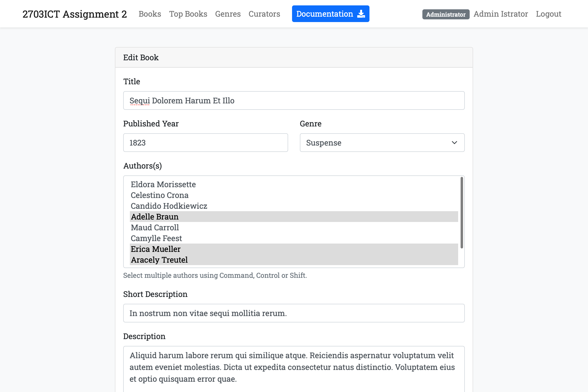The height and width of the screenshot is (392, 588).
Task: Click the Title field label
Action: (x=132, y=82)
